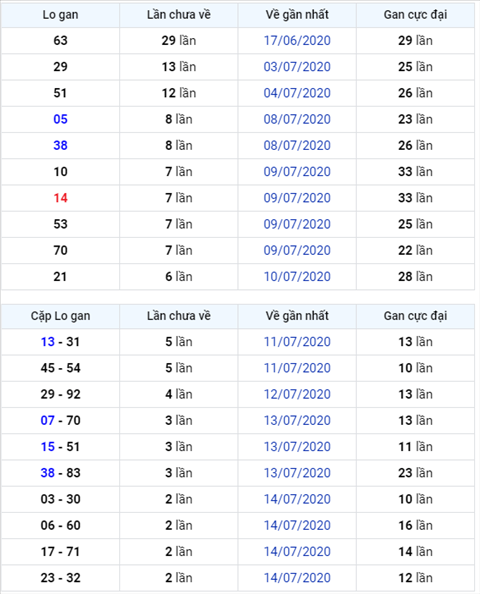Click 'Về gần nhất' header in first table

point(297,15)
